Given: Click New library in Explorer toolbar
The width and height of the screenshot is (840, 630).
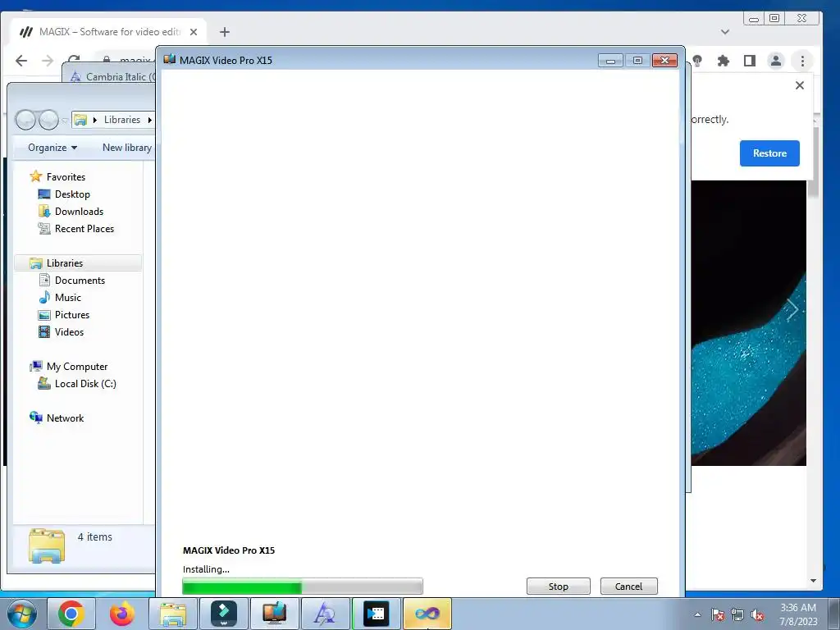Looking at the screenshot, I should click(127, 148).
